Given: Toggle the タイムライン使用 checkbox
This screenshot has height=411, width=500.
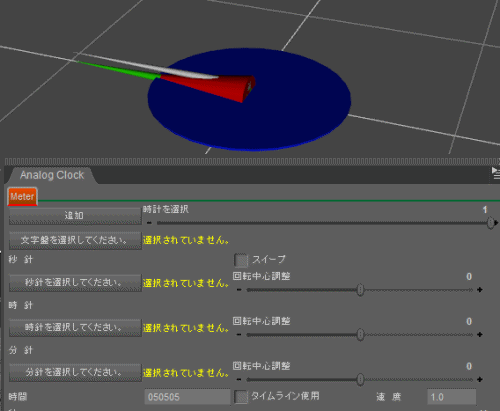Looking at the screenshot, I should click(x=241, y=397).
